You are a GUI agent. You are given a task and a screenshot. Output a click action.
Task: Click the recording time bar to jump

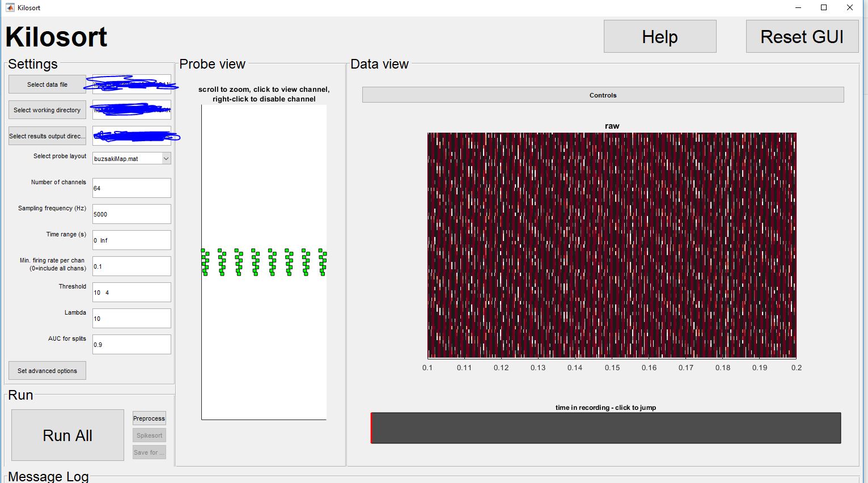click(605, 428)
